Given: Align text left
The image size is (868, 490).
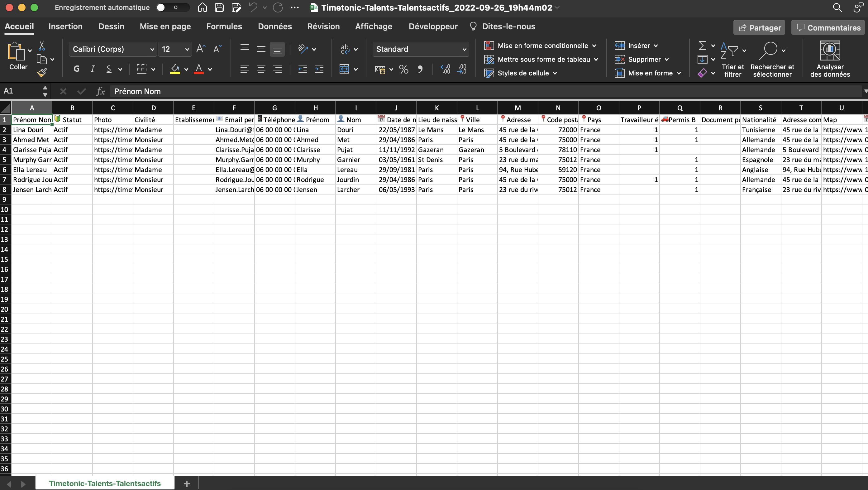Looking at the screenshot, I should click(245, 69).
